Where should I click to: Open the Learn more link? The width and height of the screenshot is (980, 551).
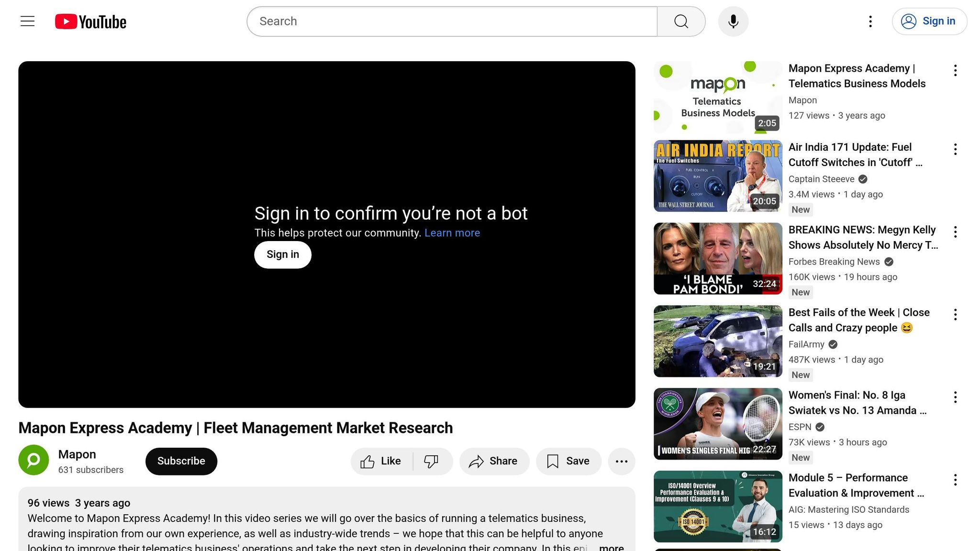452,233
